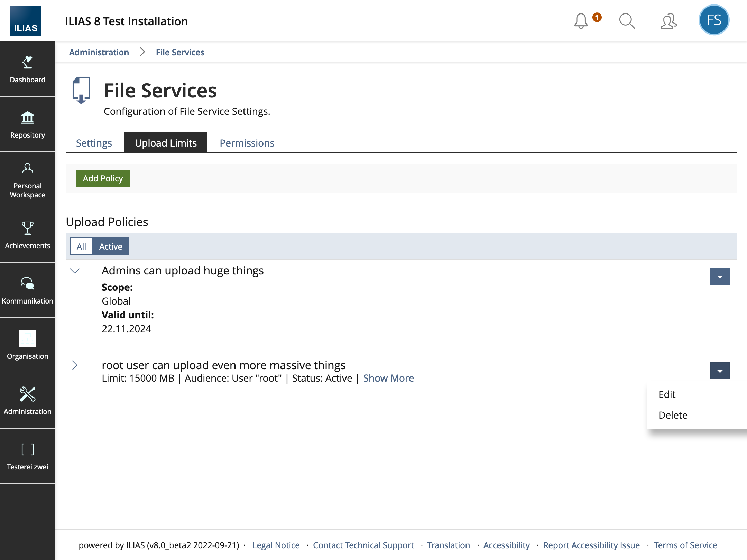Go to Dashboard in sidebar
The height and width of the screenshot is (560, 747).
28,69
